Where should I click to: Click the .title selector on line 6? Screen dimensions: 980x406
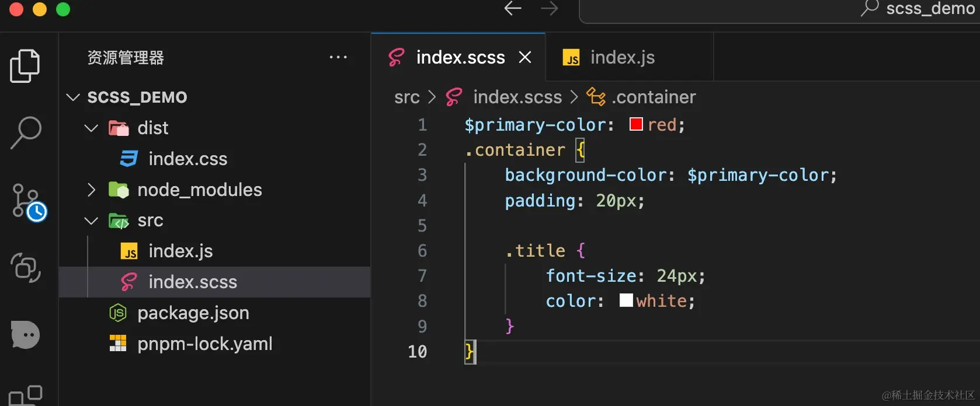click(535, 251)
